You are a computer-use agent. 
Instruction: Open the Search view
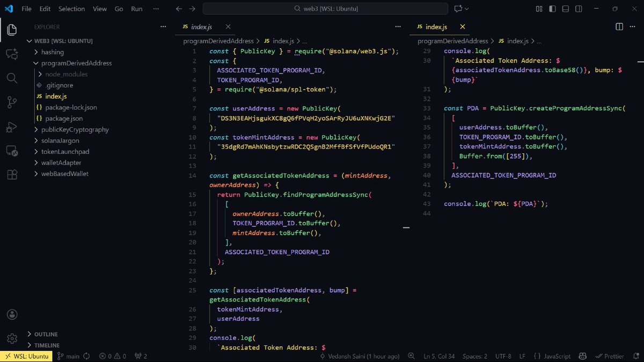point(11,78)
